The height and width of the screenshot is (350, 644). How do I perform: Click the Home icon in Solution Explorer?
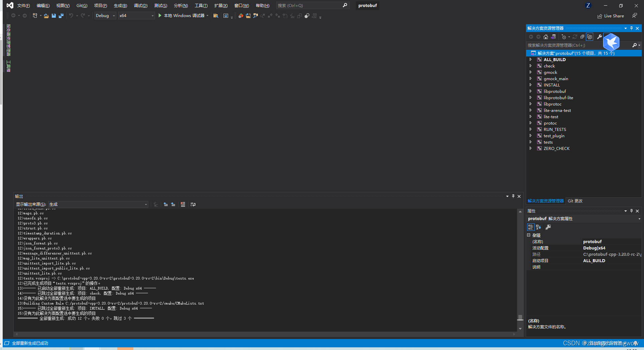click(546, 37)
